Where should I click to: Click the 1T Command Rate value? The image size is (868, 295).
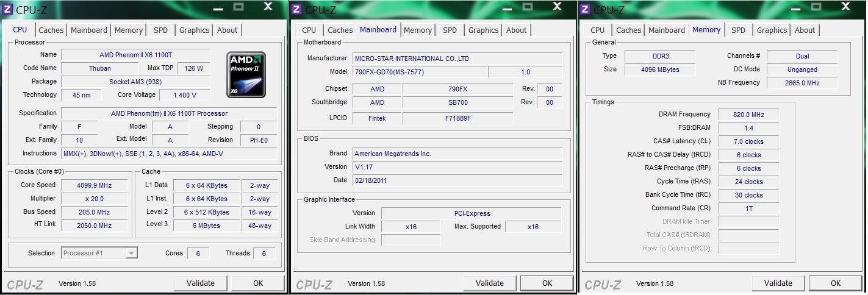(748, 208)
